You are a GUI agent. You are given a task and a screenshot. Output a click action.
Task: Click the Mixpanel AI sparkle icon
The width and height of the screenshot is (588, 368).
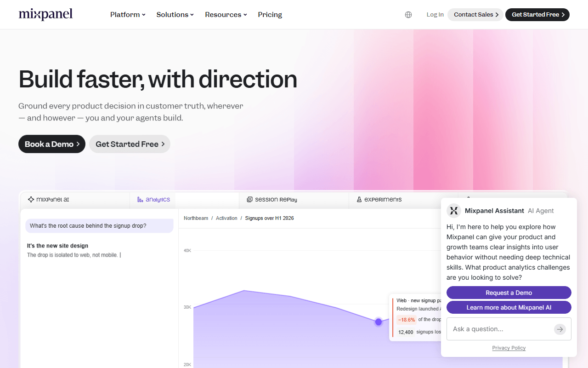(x=31, y=200)
